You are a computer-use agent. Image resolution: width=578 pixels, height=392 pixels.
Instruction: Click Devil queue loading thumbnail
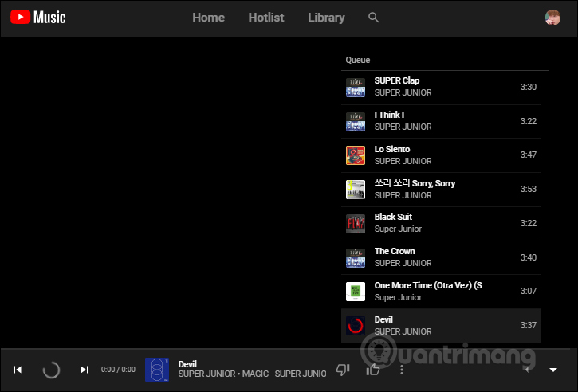pyautogui.click(x=356, y=326)
